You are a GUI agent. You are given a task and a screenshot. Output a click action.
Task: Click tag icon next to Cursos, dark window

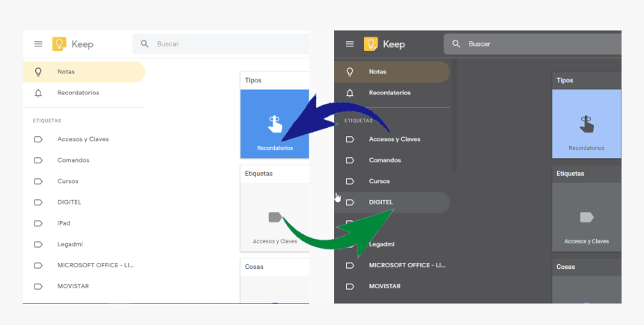pyautogui.click(x=350, y=181)
